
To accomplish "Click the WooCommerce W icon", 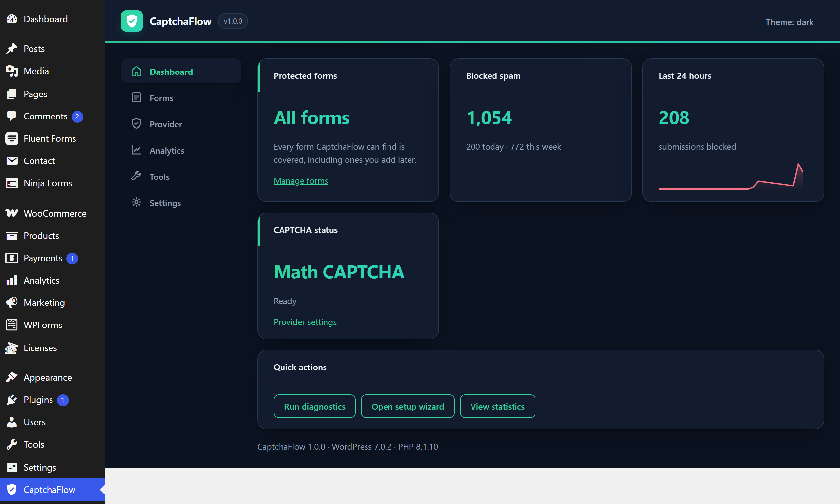I will coord(12,213).
